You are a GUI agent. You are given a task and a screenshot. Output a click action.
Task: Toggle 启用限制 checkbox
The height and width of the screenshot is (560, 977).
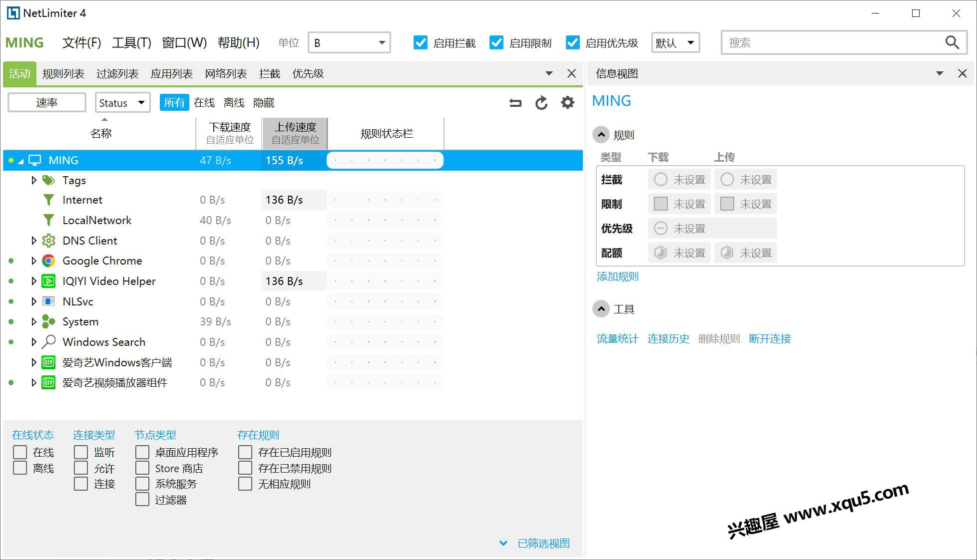point(496,43)
